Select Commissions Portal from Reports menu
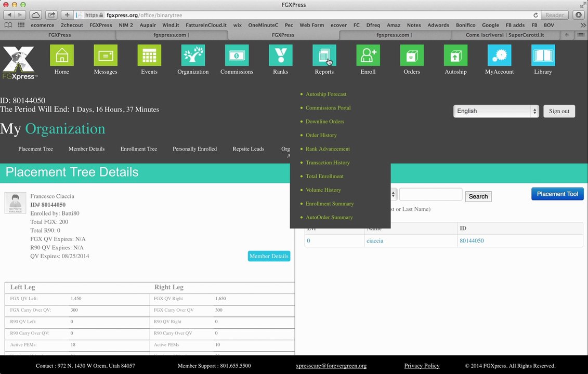This screenshot has width=588, height=374. coord(328,108)
